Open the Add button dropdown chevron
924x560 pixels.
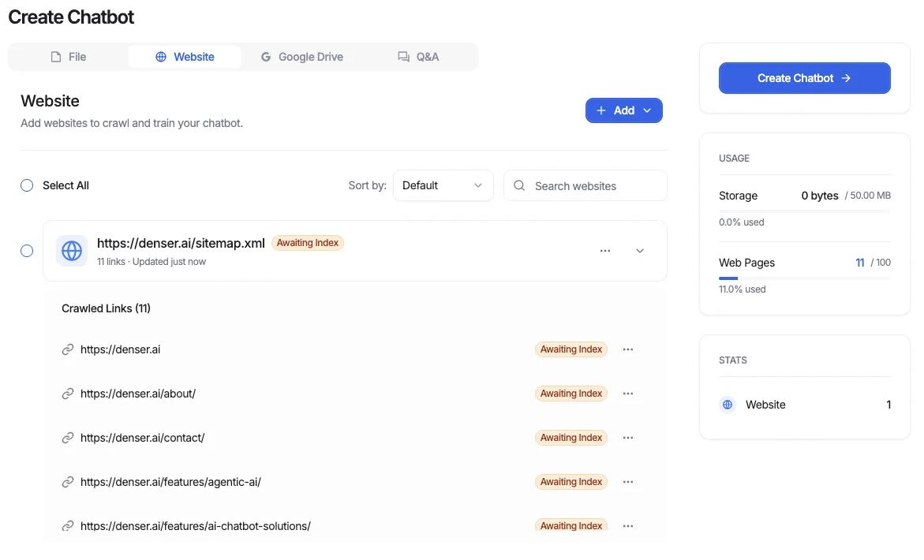click(x=647, y=110)
